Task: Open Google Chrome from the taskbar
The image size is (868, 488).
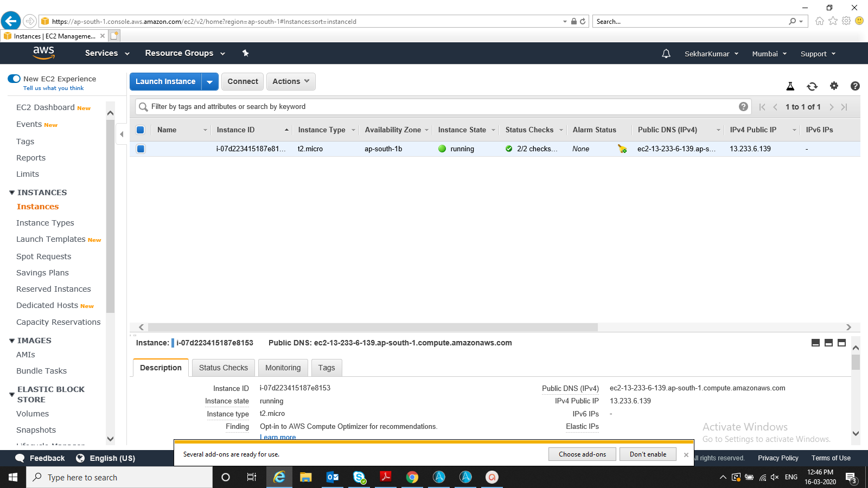Action: click(x=412, y=477)
